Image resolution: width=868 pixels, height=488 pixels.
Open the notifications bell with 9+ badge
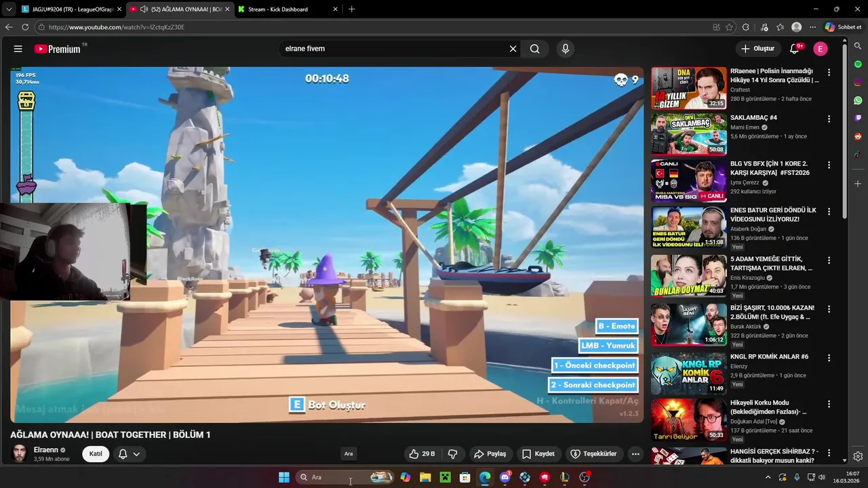(x=795, y=49)
